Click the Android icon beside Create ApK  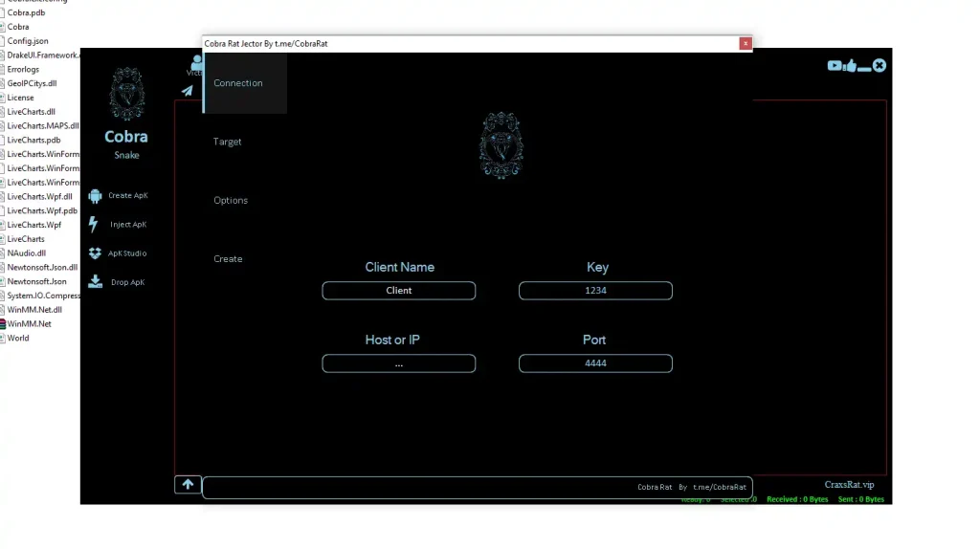[95, 196]
